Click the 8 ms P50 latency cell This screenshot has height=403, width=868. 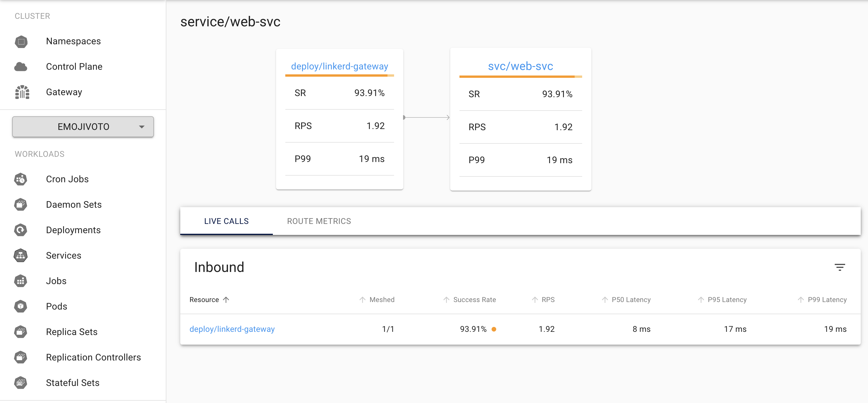(x=641, y=329)
